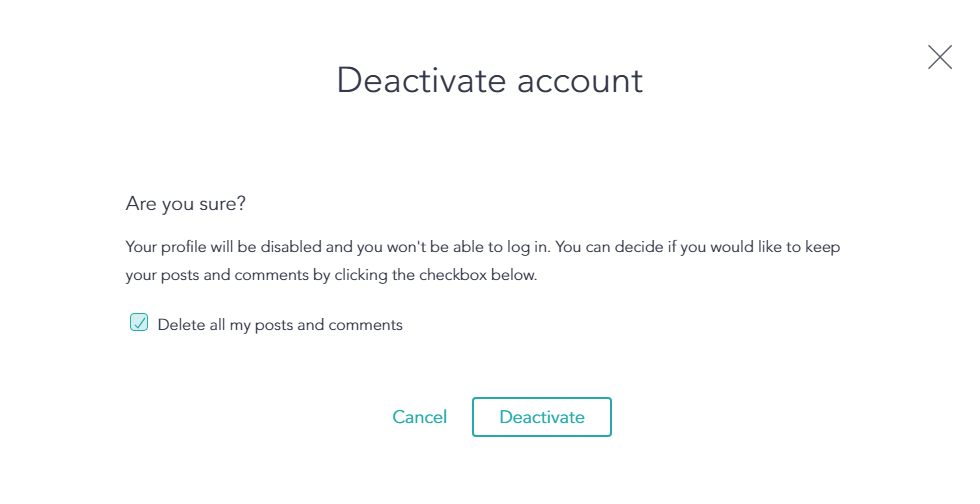The height and width of the screenshot is (504, 980).
Task: Click the "Are you sure?" text
Action: tap(186, 204)
